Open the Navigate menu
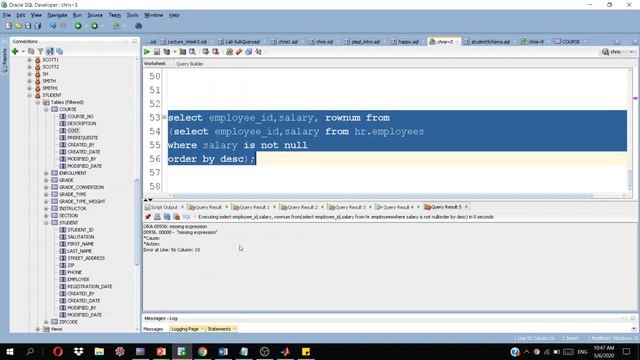 coord(57,15)
